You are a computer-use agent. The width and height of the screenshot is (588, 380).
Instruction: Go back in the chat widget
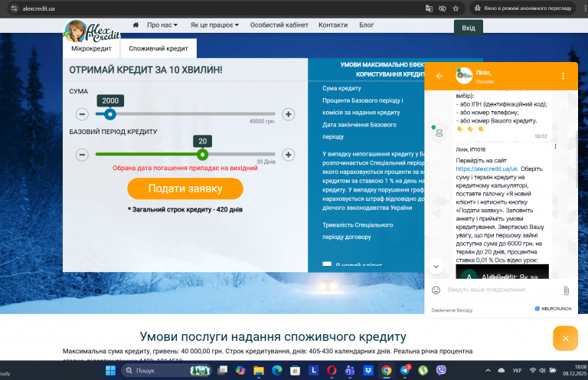tap(439, 76)
